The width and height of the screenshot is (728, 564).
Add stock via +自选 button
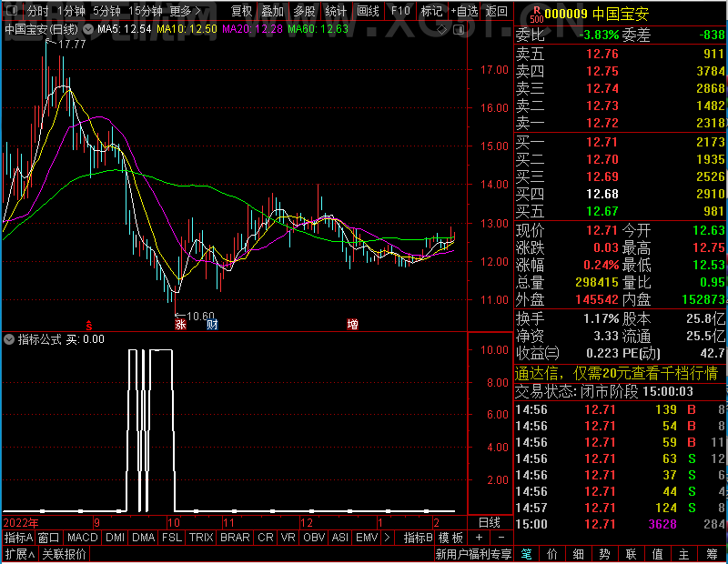click(x=464, y=11)
